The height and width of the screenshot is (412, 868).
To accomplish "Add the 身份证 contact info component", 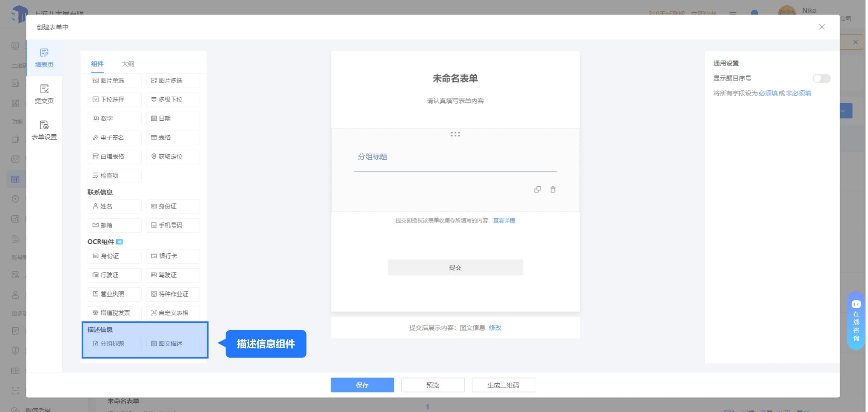I will click(173, 206).
